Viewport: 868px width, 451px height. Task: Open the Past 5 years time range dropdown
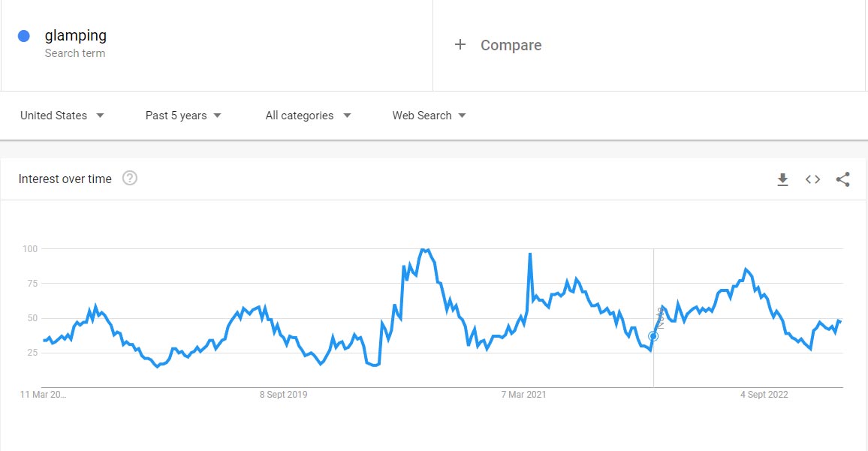coord(183,116)
